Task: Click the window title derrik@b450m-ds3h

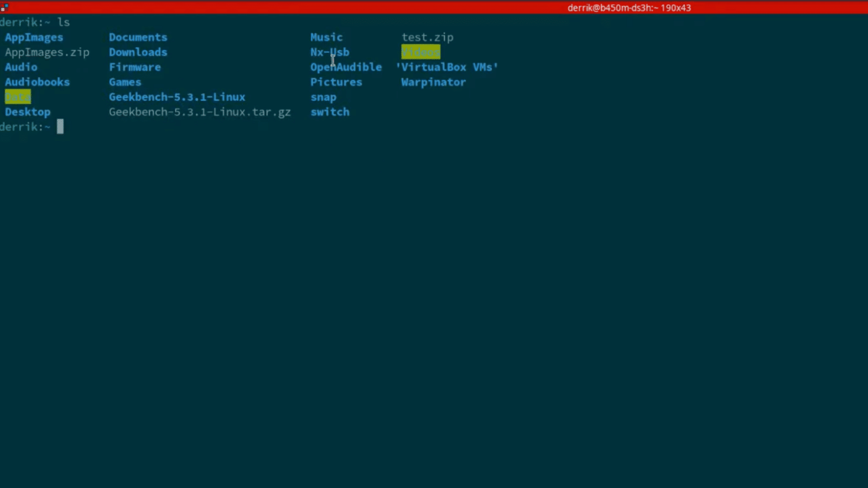Action: pyautogui.click(x=629, y=8)
